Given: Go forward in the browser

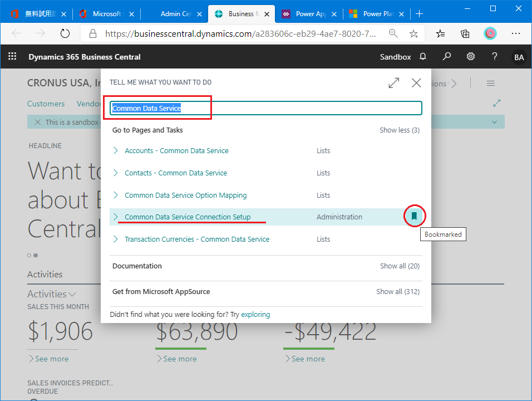Looking at the screenshot, I should click(41, 33).
